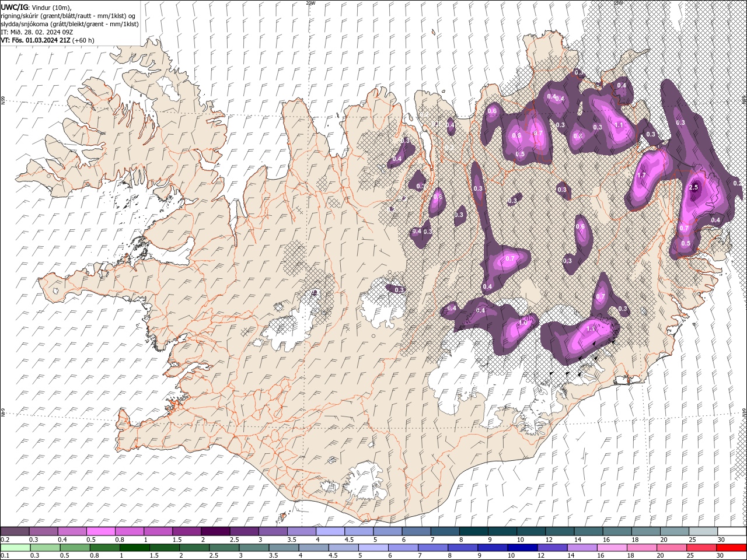Image resolution: width=747 pixels, height=560 pixels.
Task: Select the 0.8 swatch in upper legend row
Action: [130, 531]
